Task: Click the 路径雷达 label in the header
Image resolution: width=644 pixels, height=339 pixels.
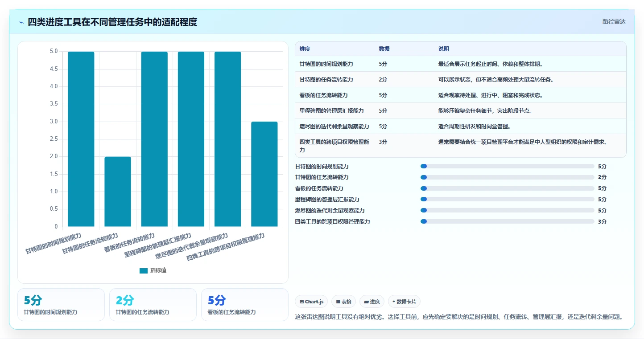Action: pos(614,21)
